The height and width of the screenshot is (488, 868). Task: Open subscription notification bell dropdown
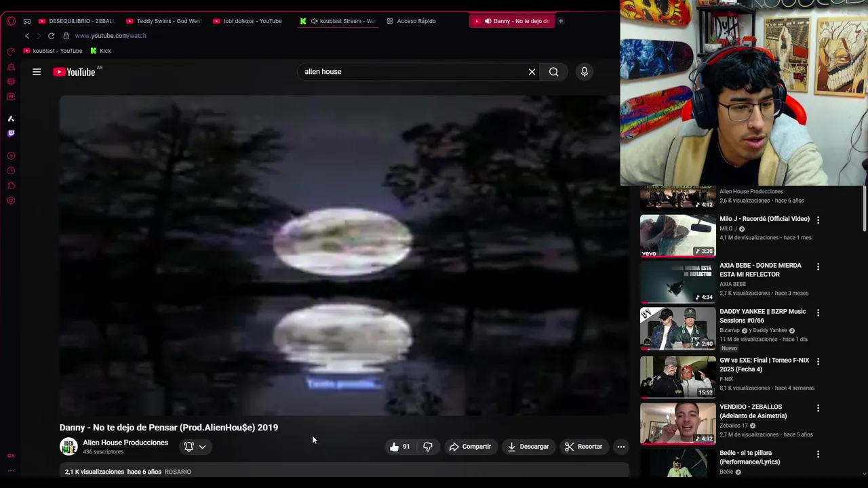click(x=195, y=447)
